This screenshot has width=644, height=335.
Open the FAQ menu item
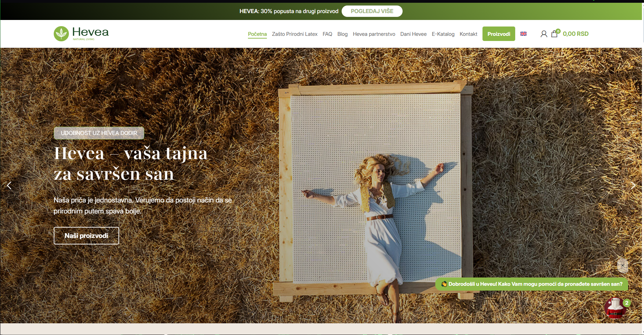pos(327,34)
